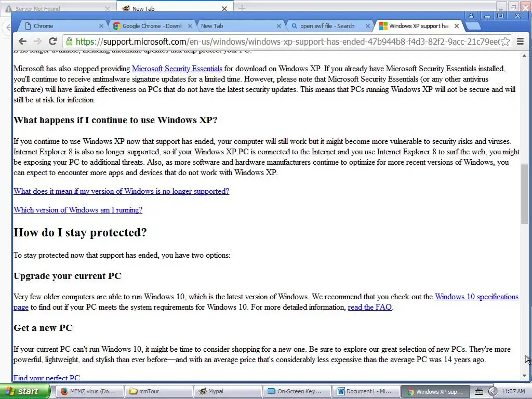Click the page scroll-up arrow
532x399 pixels.
(x=525, y=56)
